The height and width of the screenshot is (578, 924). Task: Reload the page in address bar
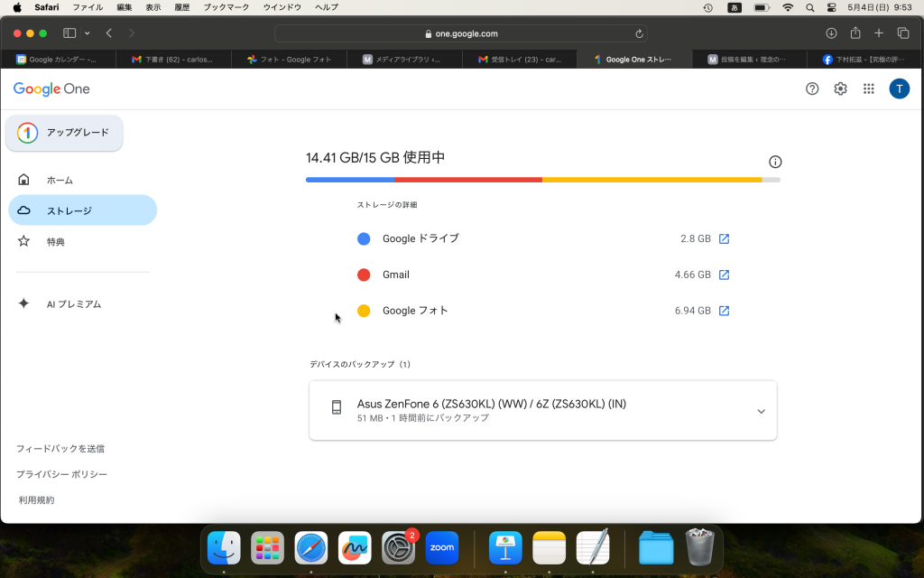(639, 33)
